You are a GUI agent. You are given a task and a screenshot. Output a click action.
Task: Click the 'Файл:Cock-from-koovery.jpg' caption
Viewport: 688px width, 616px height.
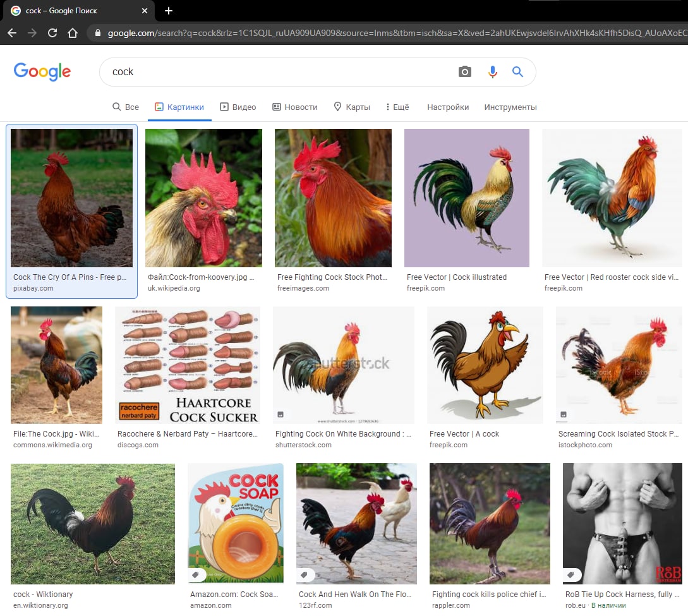200,277
